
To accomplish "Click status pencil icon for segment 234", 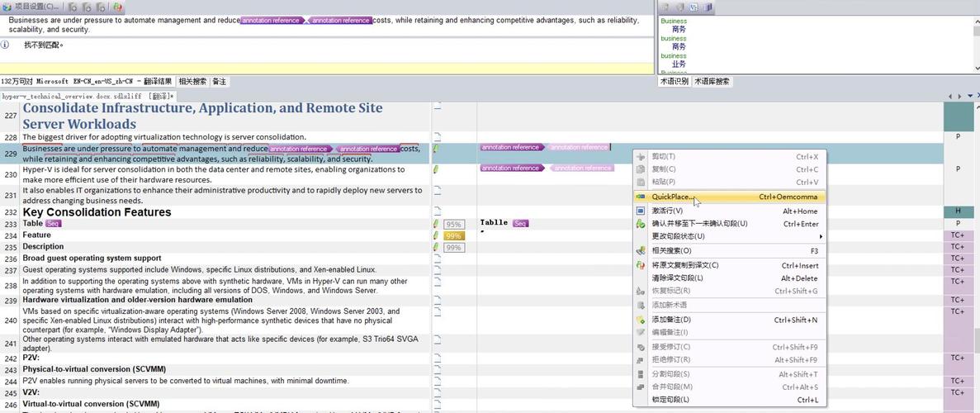I will click(x=436, y=235).
